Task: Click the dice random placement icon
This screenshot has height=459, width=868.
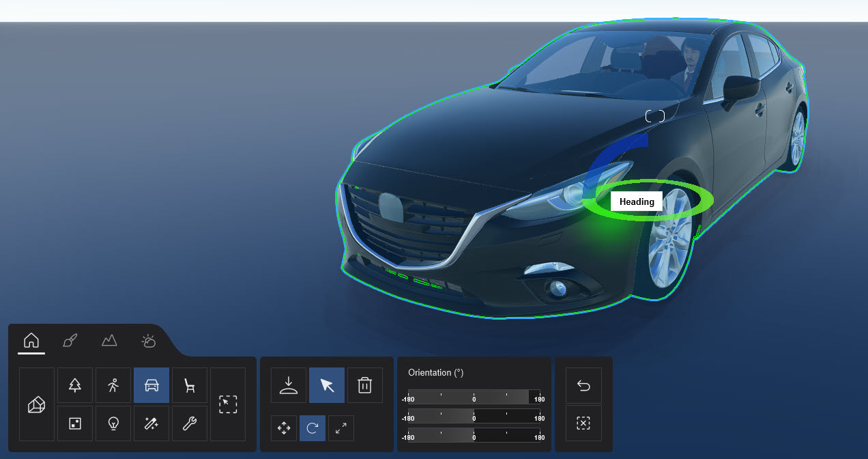Action: pos(74,423)
